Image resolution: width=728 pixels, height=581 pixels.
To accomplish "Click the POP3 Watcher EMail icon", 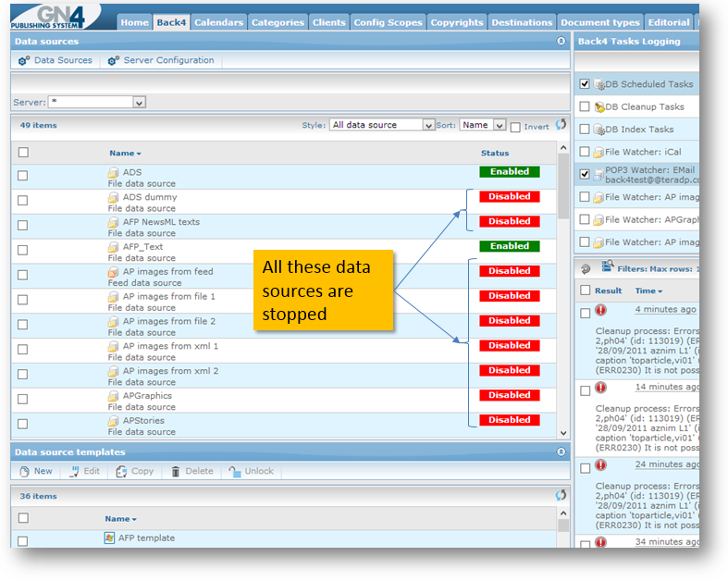I will pos(598,175).
